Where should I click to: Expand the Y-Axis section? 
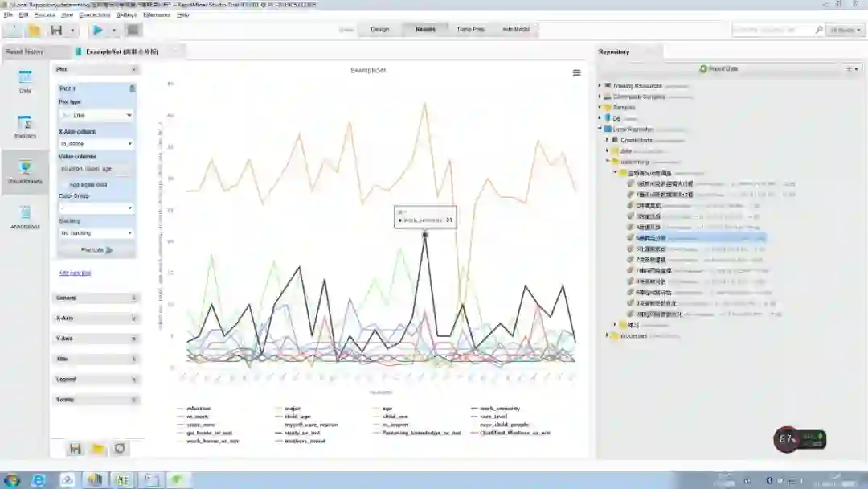(96, 339)
